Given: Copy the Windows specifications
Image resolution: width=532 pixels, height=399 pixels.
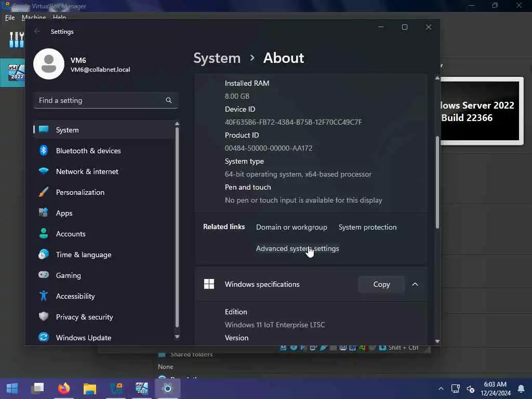Looking at the screenshot, I should click(381, 284).
